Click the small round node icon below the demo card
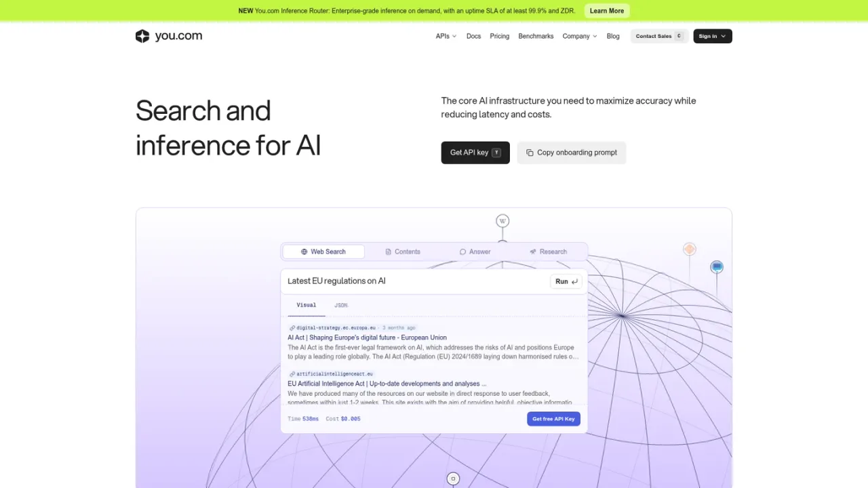This screenshot has width=868, height=488. click(x=454, y=479)
